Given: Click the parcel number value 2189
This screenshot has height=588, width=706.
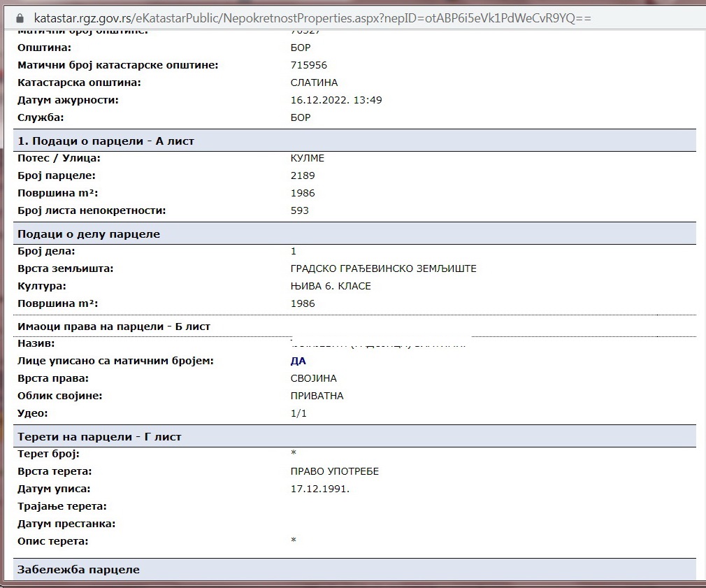Looking at the screenshot, I should pyautogui.click(x=303, y=175).
